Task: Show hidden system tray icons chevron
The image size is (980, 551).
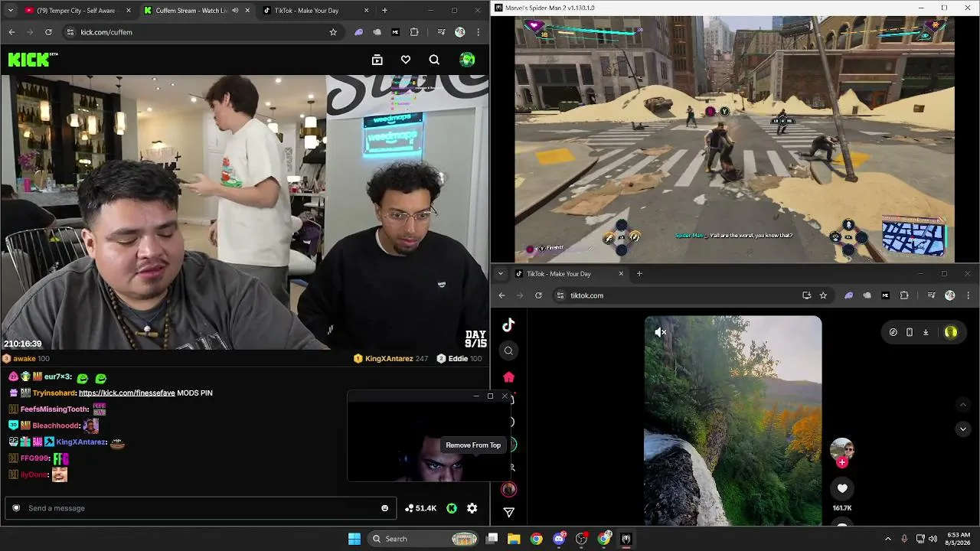Action: (x=888, y=539)
